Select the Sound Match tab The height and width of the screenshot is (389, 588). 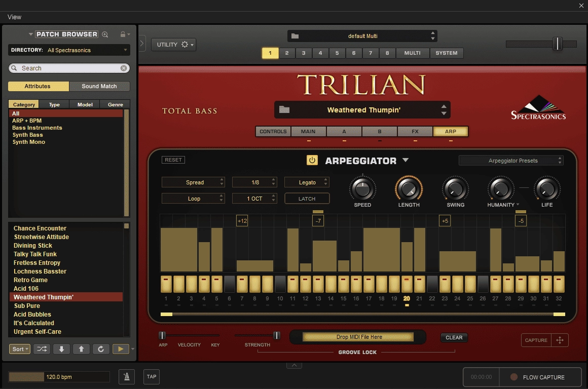pos(99,86)
